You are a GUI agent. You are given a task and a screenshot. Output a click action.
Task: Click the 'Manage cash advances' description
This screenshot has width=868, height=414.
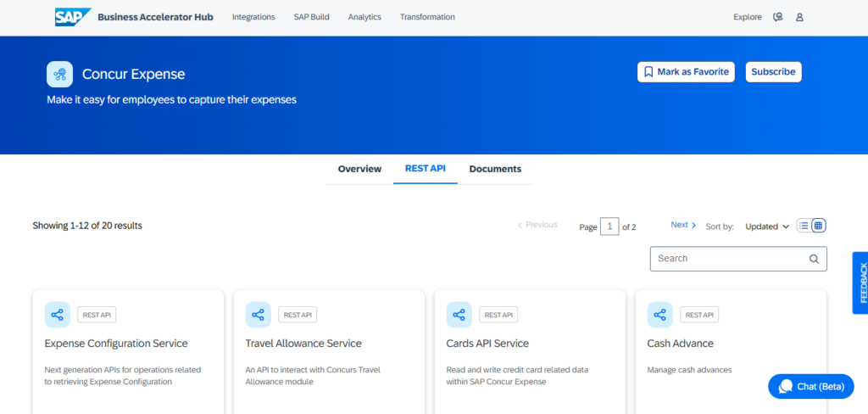click(690, 370)
